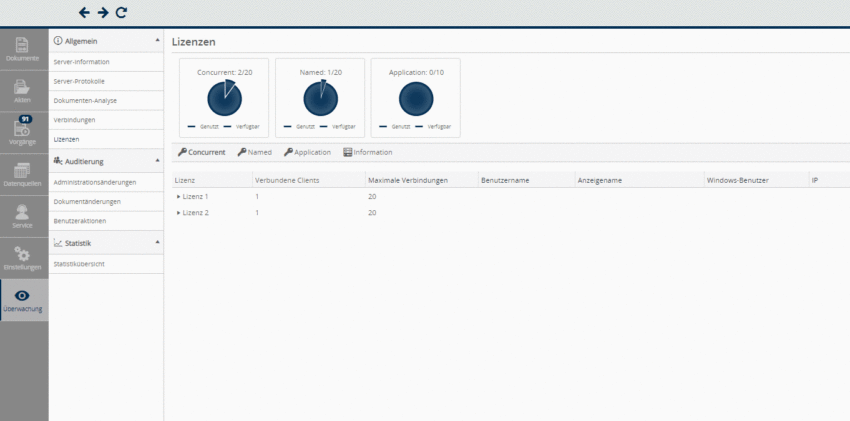Go to the Datenquellen sidebar section

pyautogui.click(x=23, y=175)
